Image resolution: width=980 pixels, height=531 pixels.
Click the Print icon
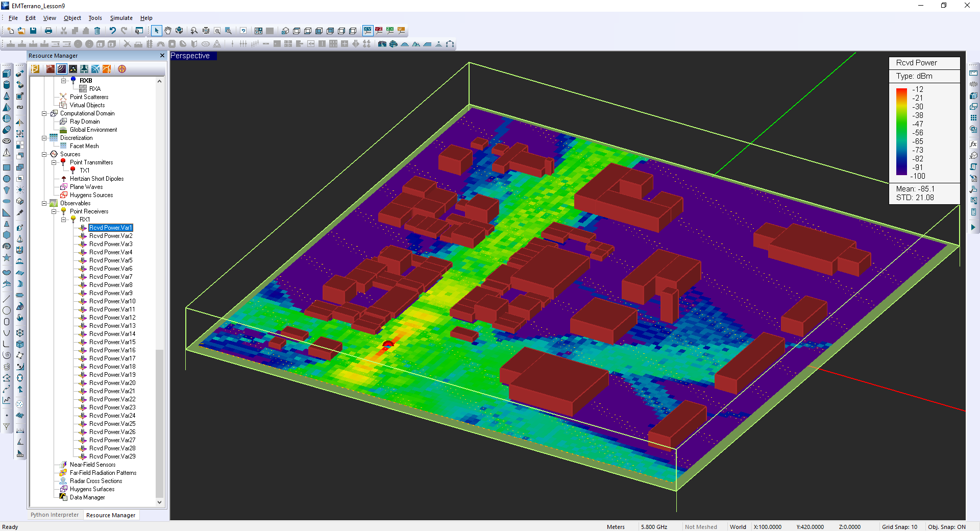coord(48,31)
